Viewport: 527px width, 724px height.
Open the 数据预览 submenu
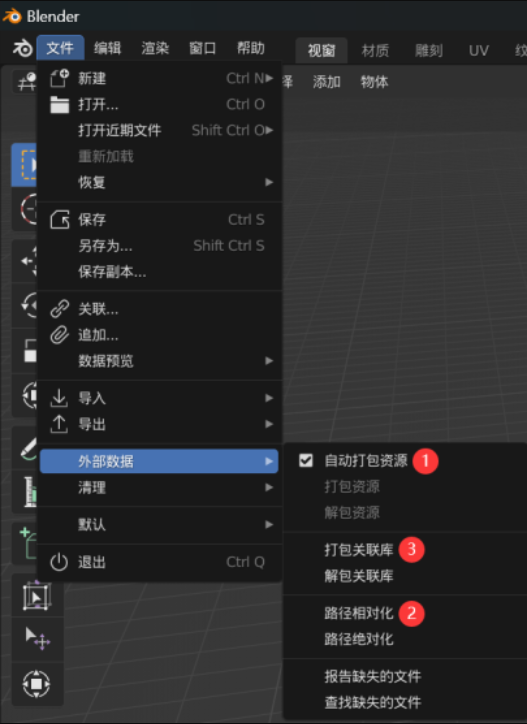(159, 361)
